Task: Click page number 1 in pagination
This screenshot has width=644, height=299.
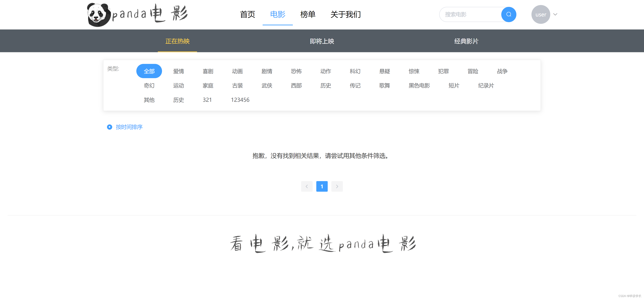Action: click(x=322, y=186)
